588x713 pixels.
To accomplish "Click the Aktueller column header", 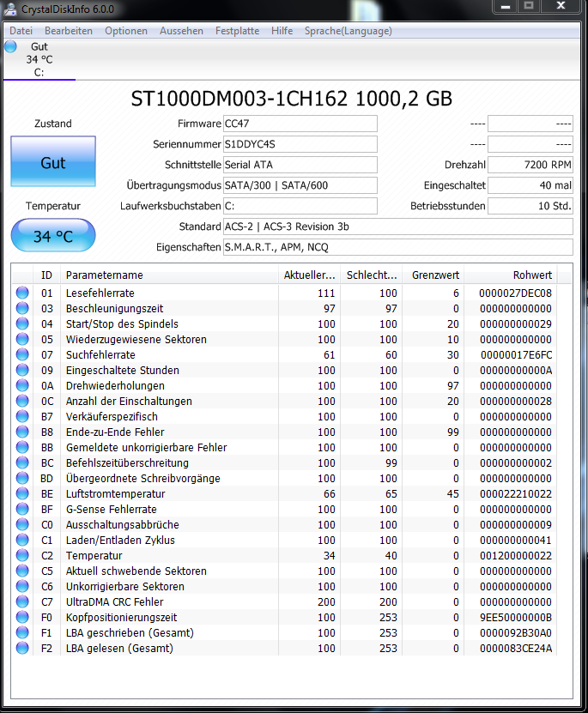I will 310,275.
